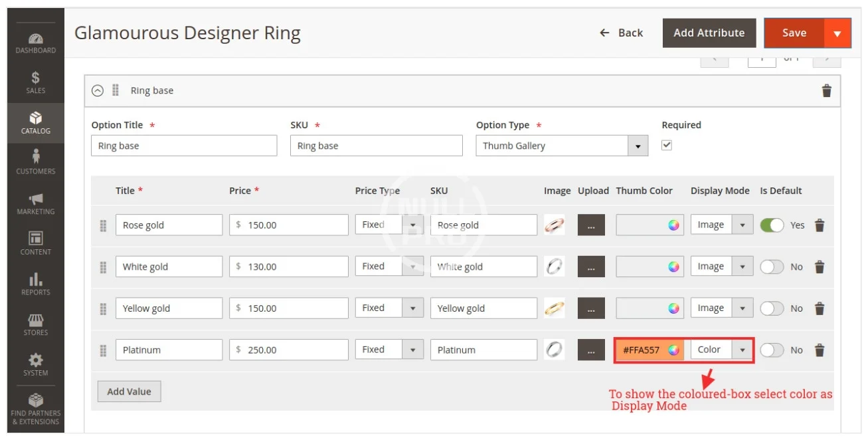Grab drag handle of Yellow gold row
Viewport: 868px width, 438px height.
pos(103,309)
